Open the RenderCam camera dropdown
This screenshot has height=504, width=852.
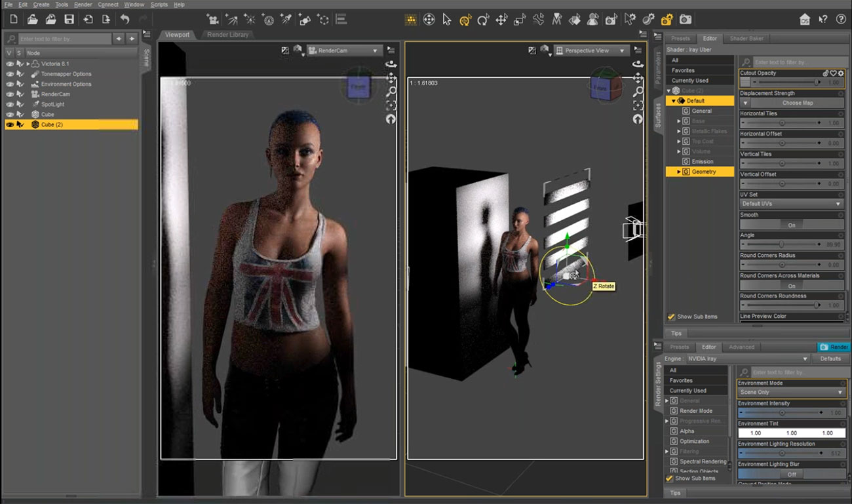click(x=344, y=50)
